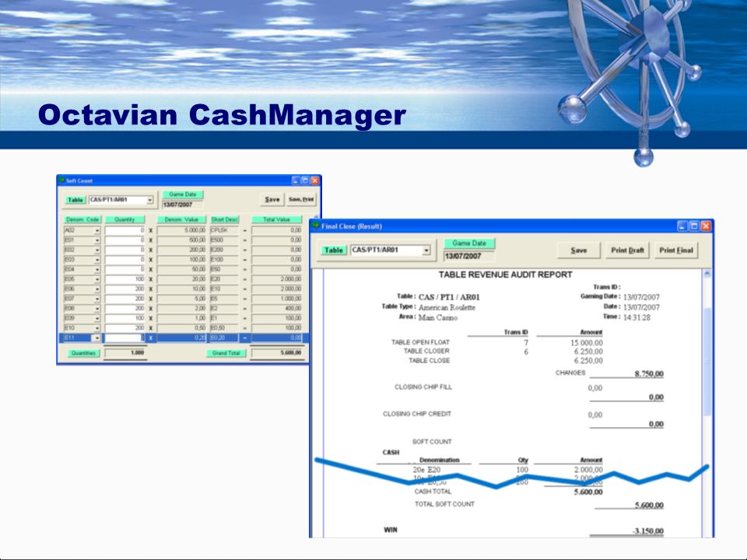Expand the A02 denomination code dropdown

point(97,230)
